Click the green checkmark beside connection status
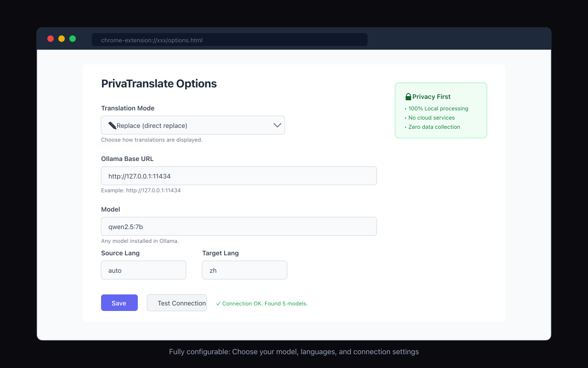This screenshot has height=368, width=588. [218, 303]
